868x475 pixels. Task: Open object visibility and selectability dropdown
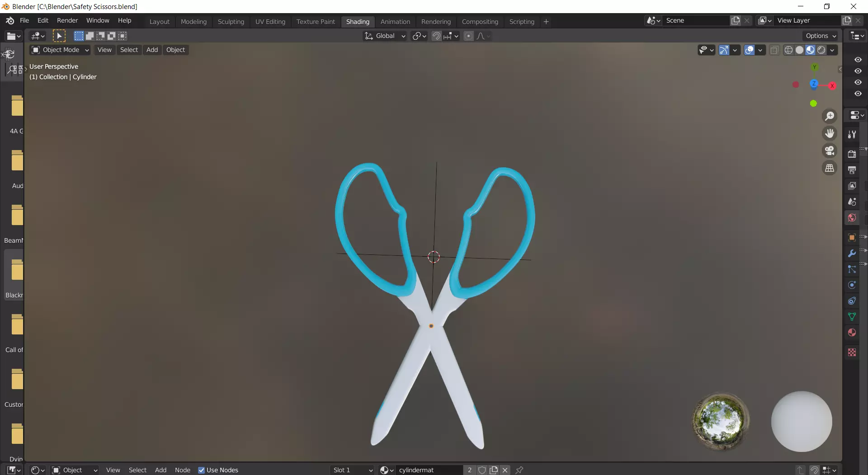click(706, 50)
